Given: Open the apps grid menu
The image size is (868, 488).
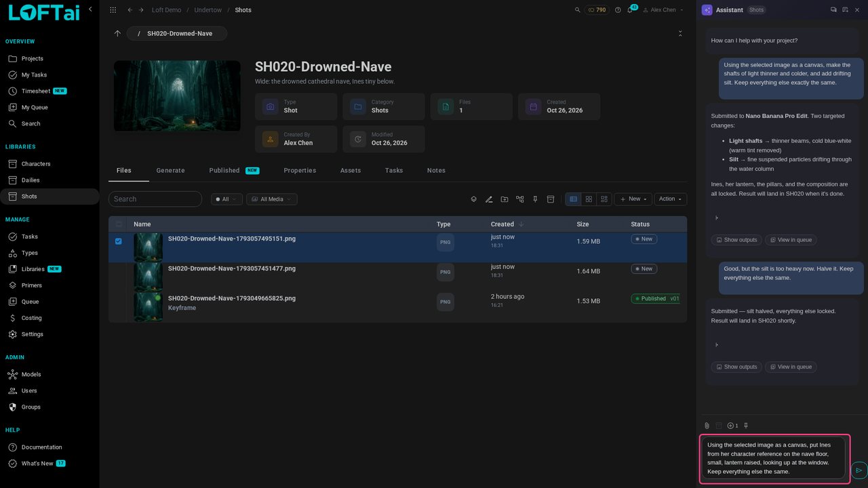Looking at the screenshot, I should click(113, 10).
